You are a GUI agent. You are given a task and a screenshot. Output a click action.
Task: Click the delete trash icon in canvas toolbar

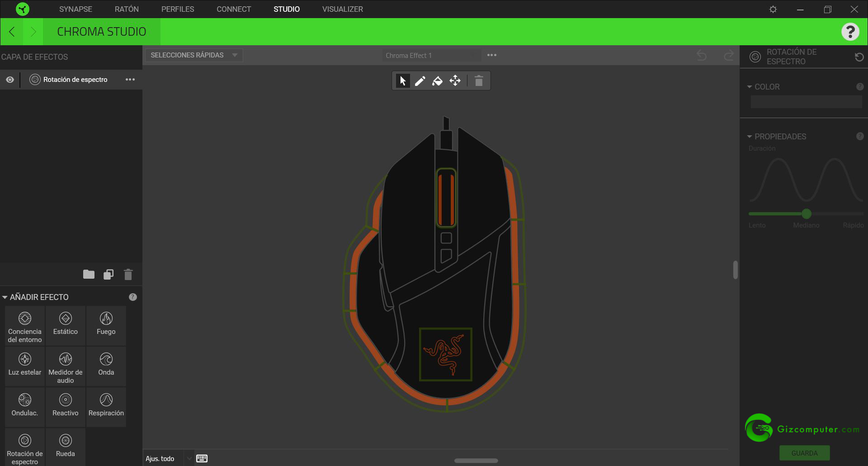point(479,81)
